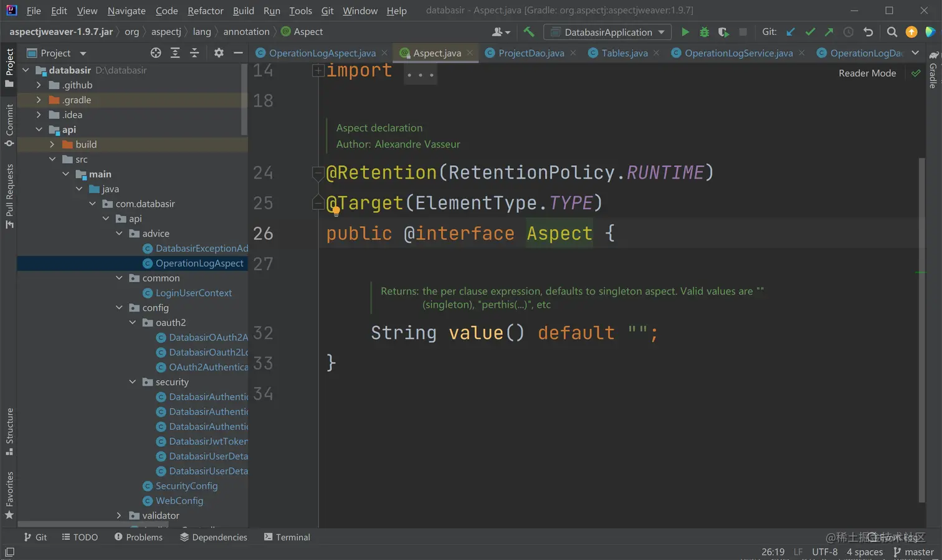The height and width of the screenshot is (560, 942).
Task: Click the green Run application icon
Action: coord(685,32)
